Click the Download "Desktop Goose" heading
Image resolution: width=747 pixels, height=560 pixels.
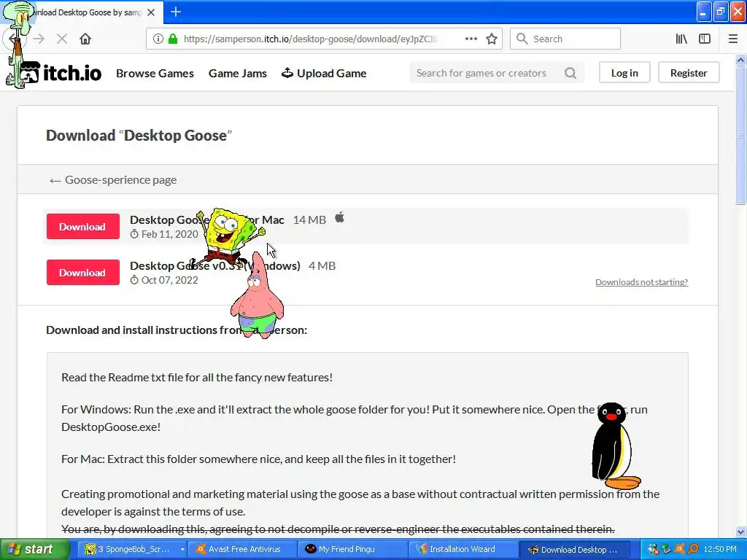click(139, 135)
